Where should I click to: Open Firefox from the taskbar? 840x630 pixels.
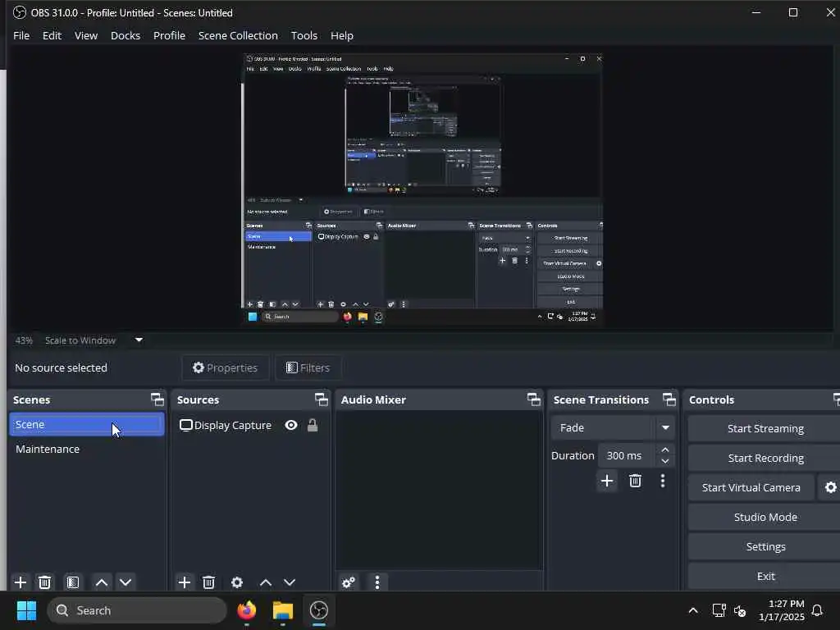(246, 610)
